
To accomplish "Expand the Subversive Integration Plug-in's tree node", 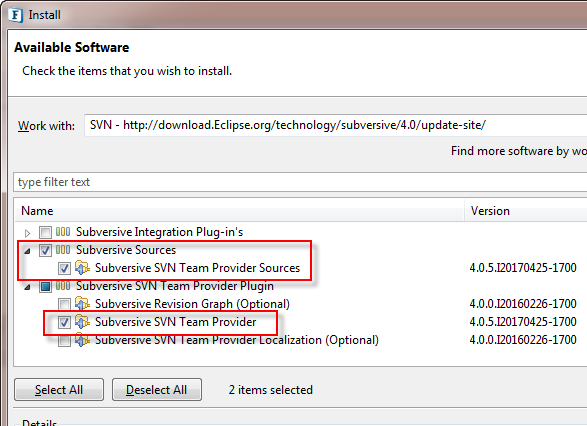I will coord(27,233).
